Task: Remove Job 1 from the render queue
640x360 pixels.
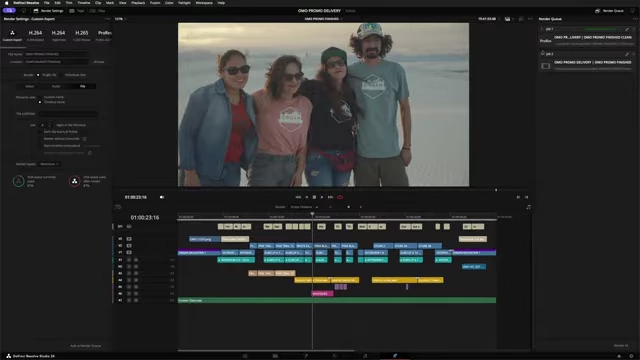Action: 634,29
